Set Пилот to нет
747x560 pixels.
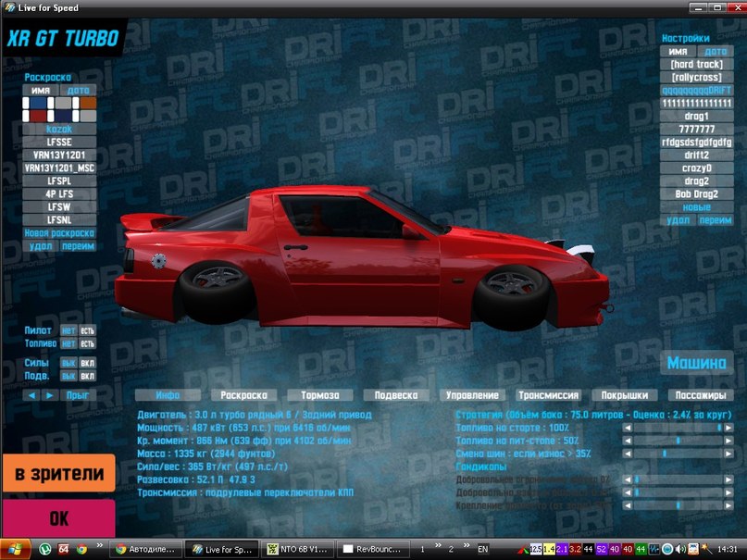(68, 330)
